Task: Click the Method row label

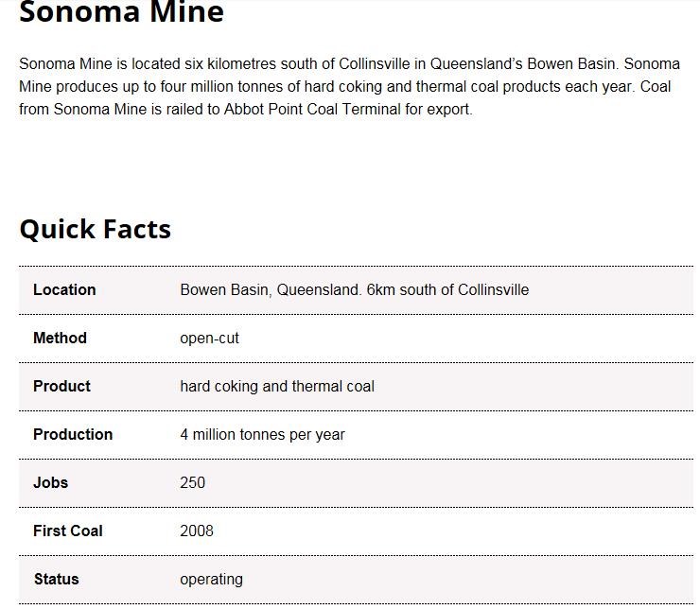Action: 60,338
